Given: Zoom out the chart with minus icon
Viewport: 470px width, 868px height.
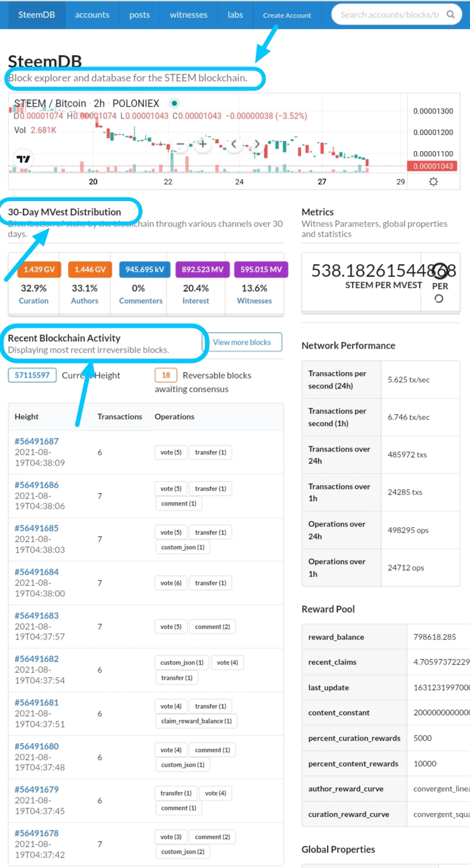Looking at the screenshot, I should (181, 144).
